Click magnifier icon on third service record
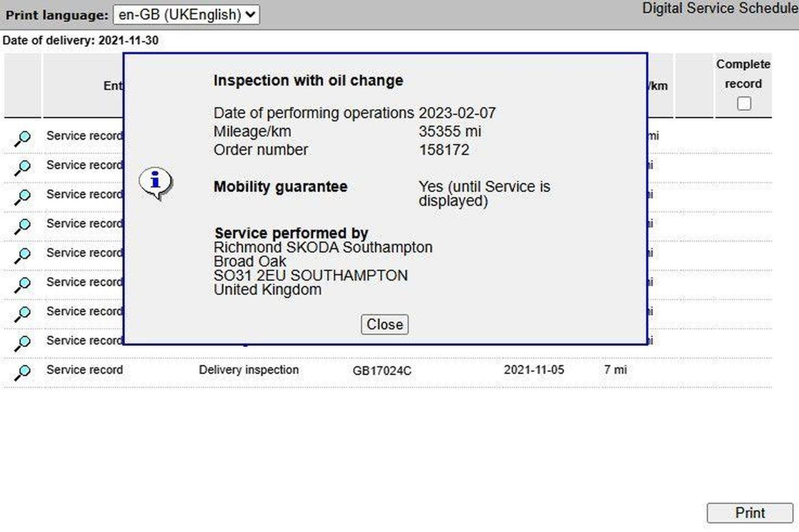This screenshot has height=532, width=799. 22,197
